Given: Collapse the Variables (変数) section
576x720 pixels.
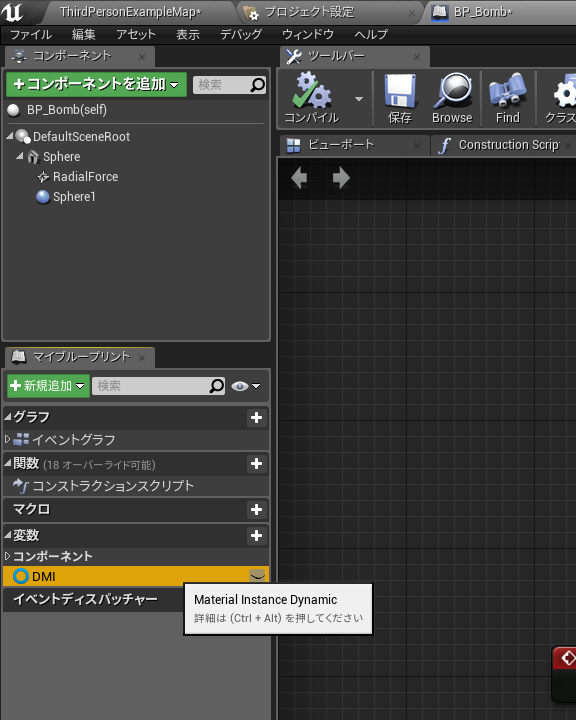Looking at the screenshot, I should click(x=8, y=535).
